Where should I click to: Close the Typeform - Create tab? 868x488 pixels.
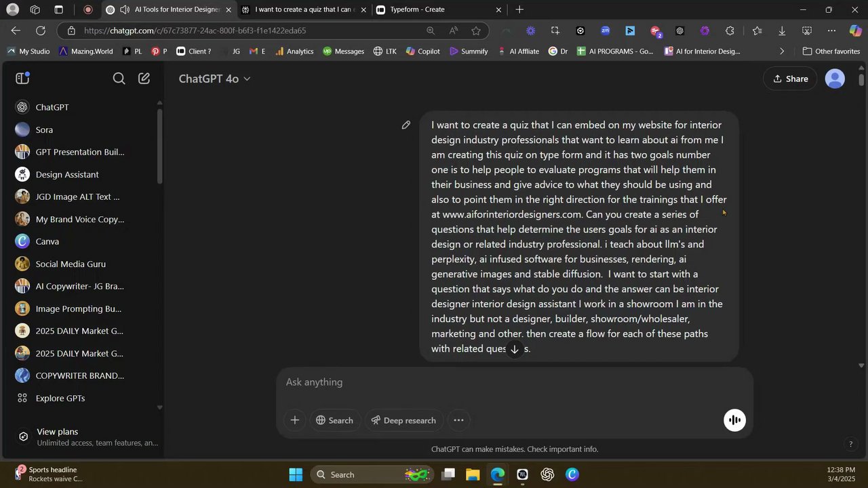coord(499,9)
